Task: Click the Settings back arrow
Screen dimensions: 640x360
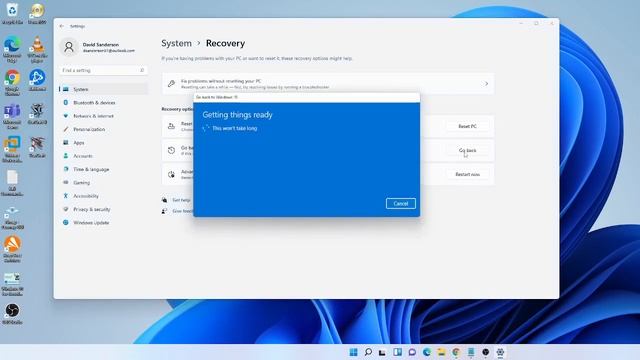Action: pos(62,26)
